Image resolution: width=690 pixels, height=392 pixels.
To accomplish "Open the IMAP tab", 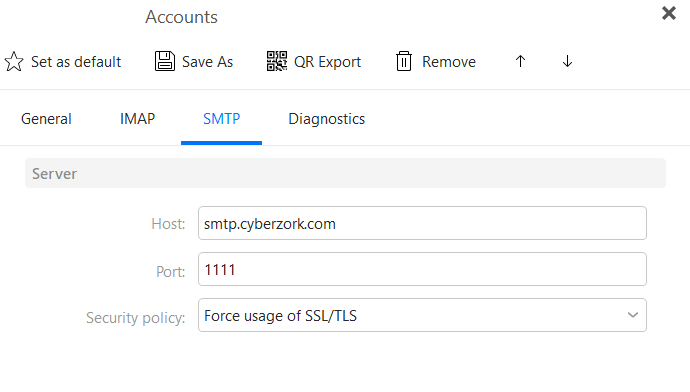I will pyautogui.click(x=137, y=119).
